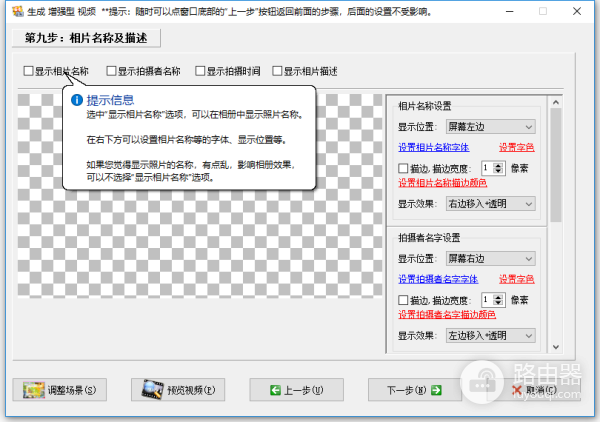Click the settings panel scrollbar thumb
Viewport: 600px width, 422px height.
click(556, 165)
